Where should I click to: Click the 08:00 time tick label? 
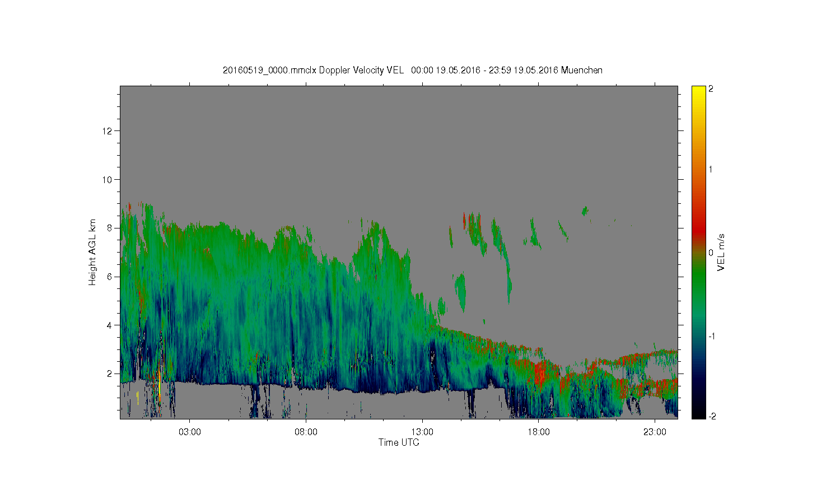coord(306,432)
